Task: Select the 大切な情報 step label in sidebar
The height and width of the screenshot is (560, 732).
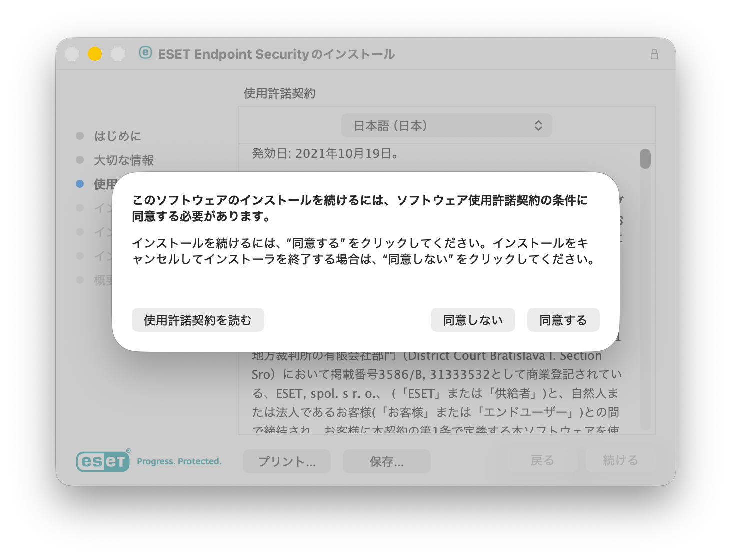Action: (x=124, y=160)
